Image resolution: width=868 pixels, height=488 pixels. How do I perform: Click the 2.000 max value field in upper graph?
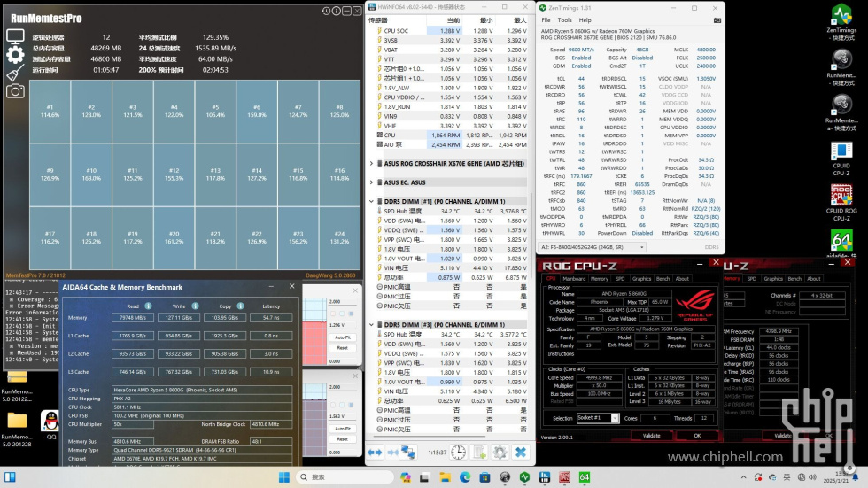click(342, 301)
